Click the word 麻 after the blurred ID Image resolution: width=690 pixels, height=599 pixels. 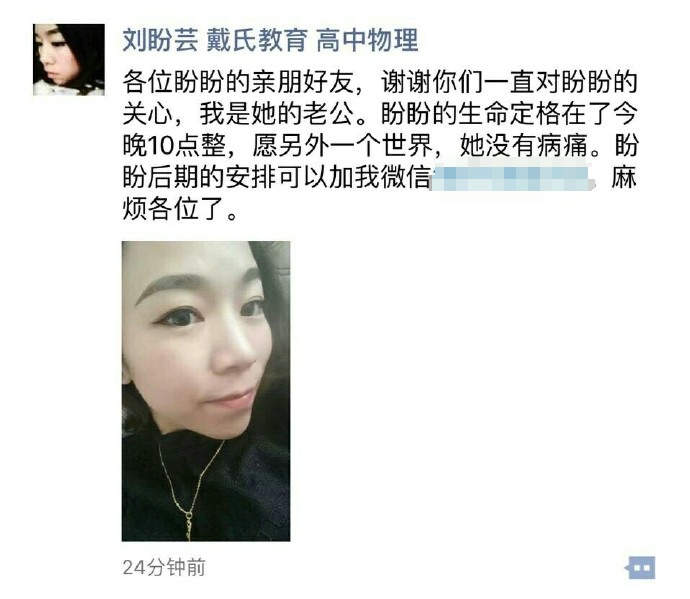click(624, 177)
